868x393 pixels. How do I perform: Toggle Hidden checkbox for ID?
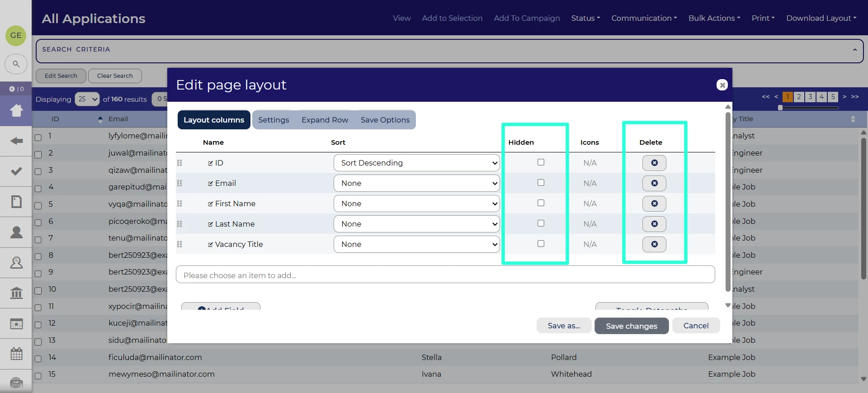coord(541,162)
